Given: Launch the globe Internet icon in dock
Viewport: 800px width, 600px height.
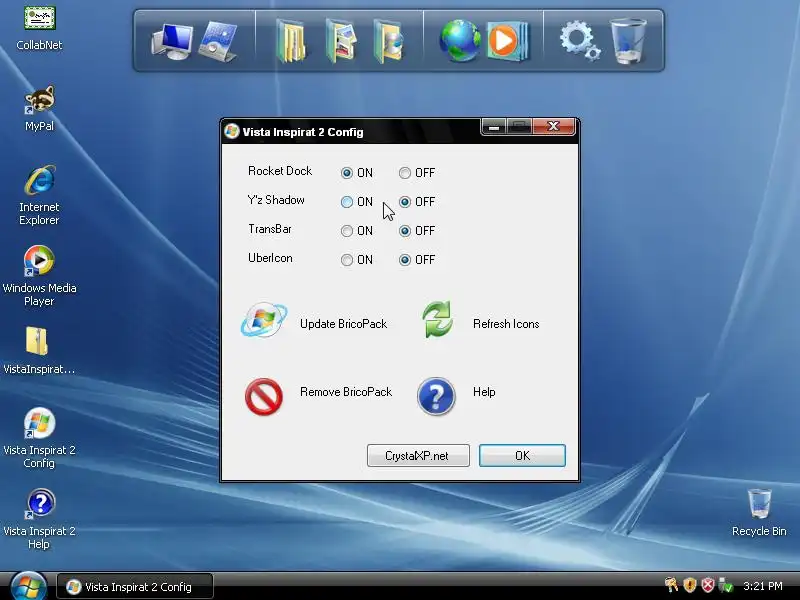Looking at the screenshot, I should 460,41.
